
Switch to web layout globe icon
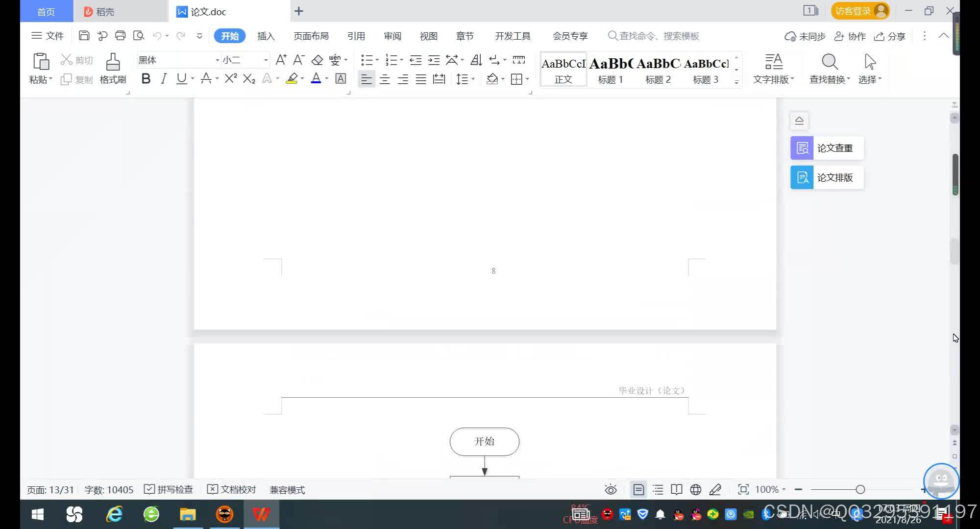pyautogui.click(x=695, y=489)
